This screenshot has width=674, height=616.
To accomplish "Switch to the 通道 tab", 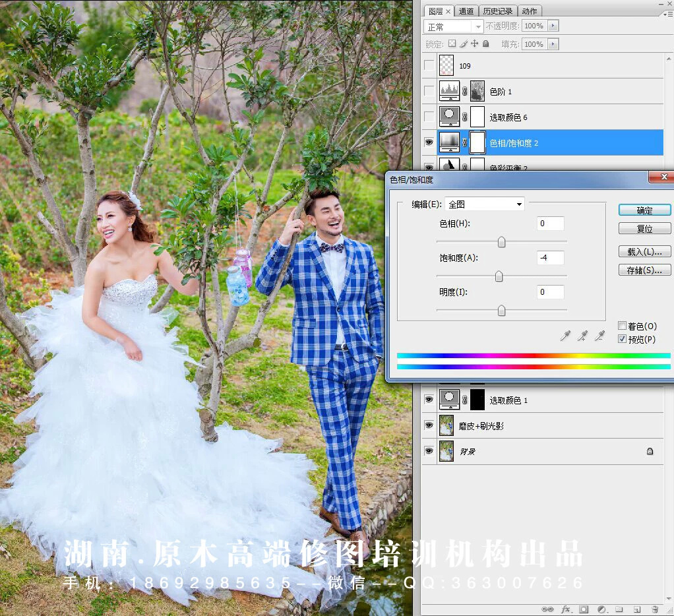I will click(x=466, y=11).
